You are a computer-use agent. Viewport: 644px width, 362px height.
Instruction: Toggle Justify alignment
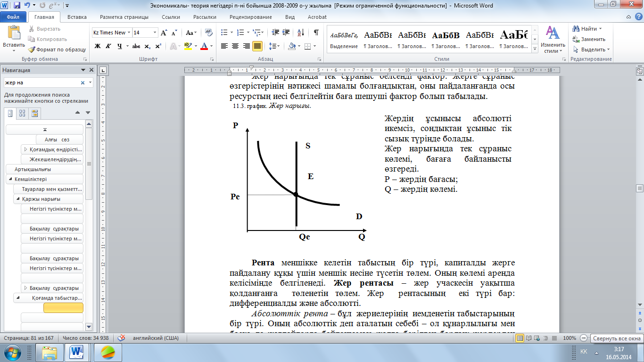(x=257, y=46)
